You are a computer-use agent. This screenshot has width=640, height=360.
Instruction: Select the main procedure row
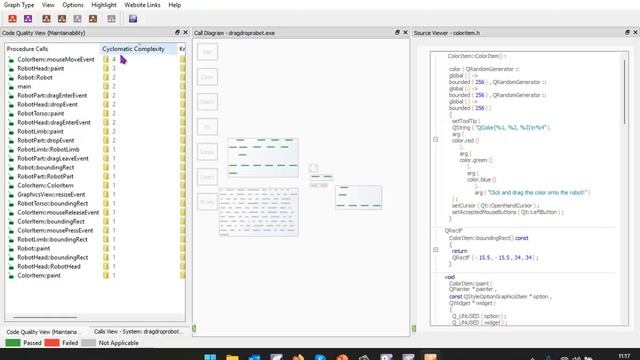click(95, 87)
